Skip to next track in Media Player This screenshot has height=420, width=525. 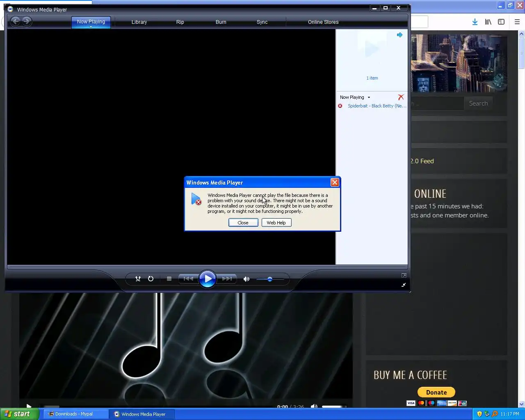coord(227,279)
